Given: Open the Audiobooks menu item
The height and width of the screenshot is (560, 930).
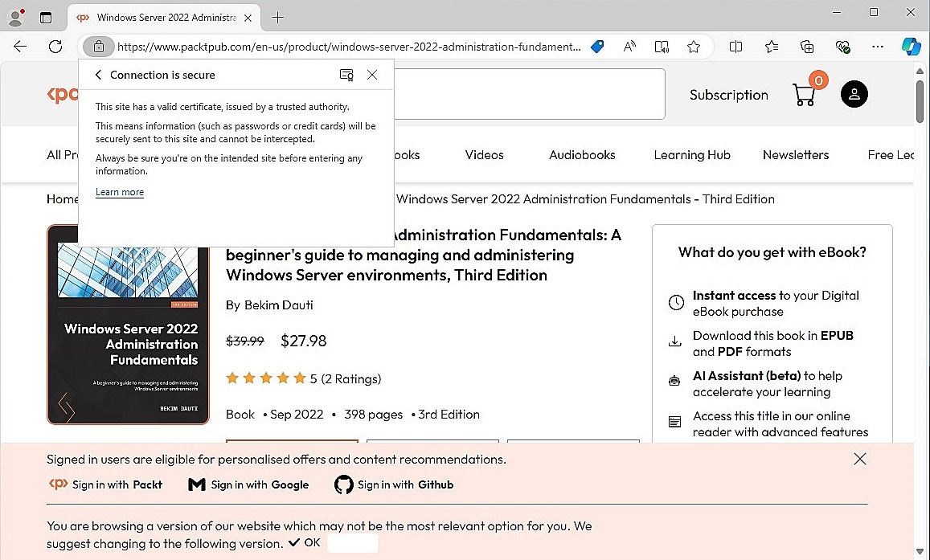Looking at the screenshot, I should [582, 155].
